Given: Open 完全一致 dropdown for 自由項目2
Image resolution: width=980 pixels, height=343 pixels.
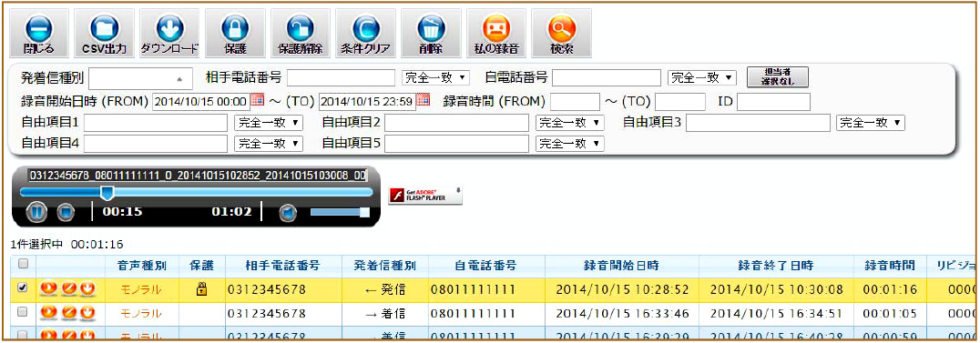Looking at the screenshot, I should pos(570,123).
